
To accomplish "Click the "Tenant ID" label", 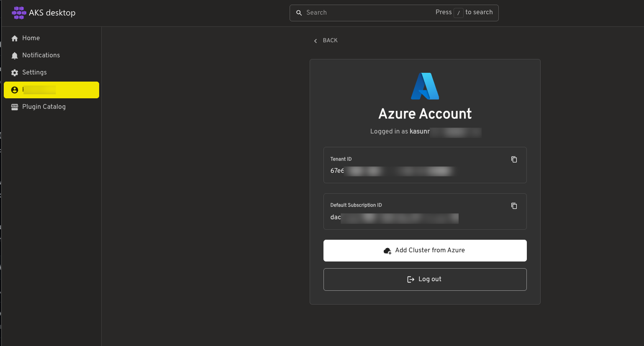I will tap(341, 159).
